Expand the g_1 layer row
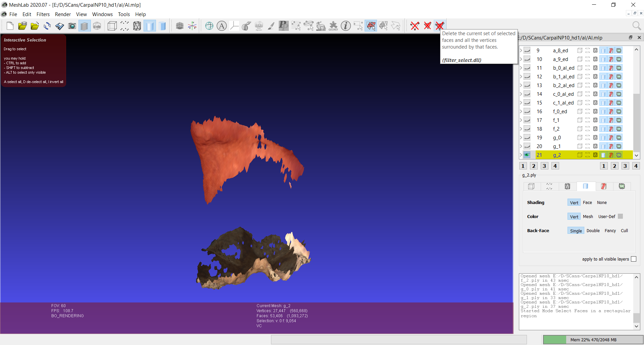This screenshot has width=644, height=345. (x=521, y=146)
